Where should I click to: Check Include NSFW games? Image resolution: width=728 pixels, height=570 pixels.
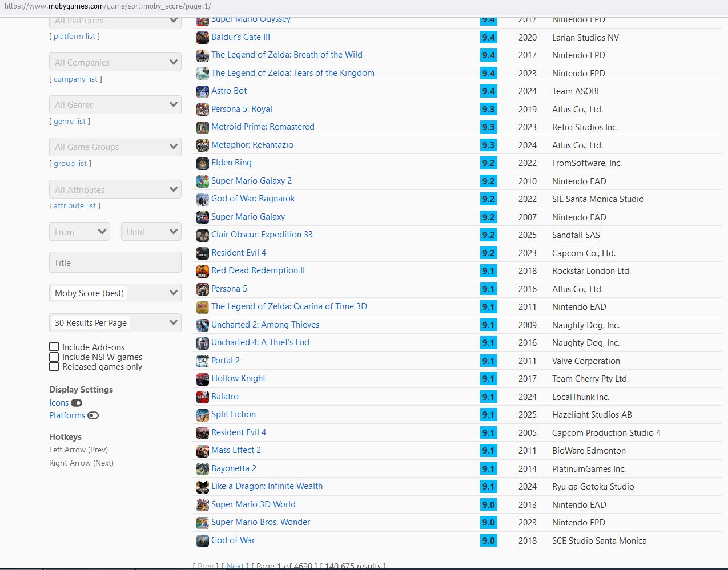[54, 357]
